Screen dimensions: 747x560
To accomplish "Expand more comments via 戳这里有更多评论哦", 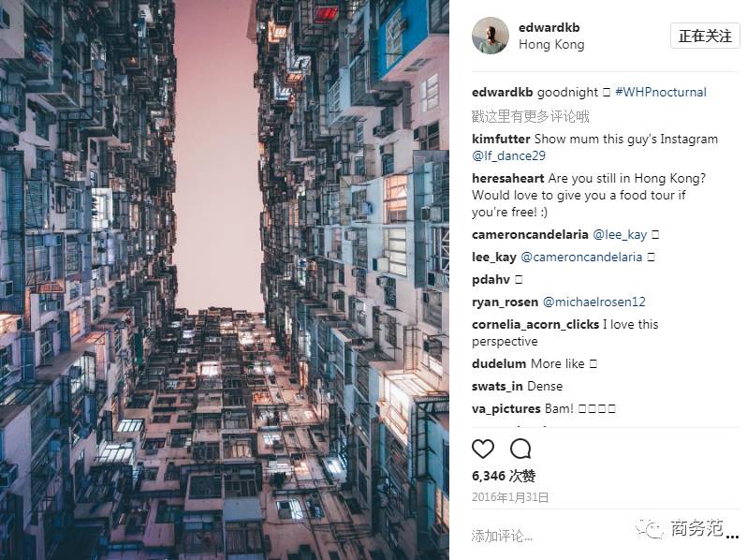I will 530,116.
